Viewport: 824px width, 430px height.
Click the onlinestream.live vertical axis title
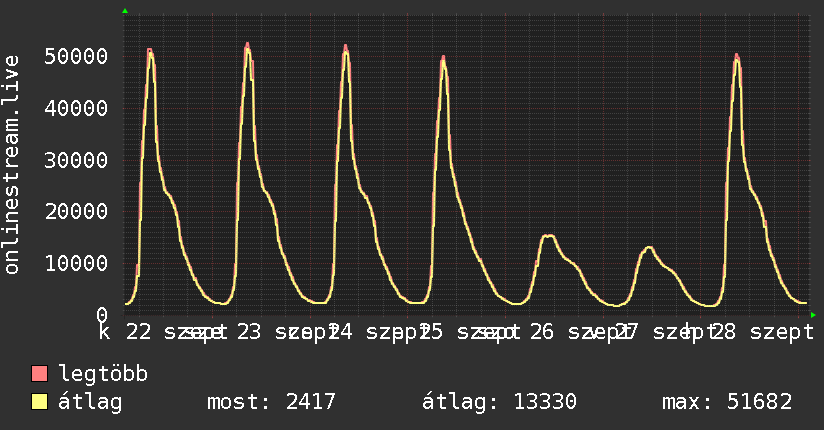tap(11, 165)
